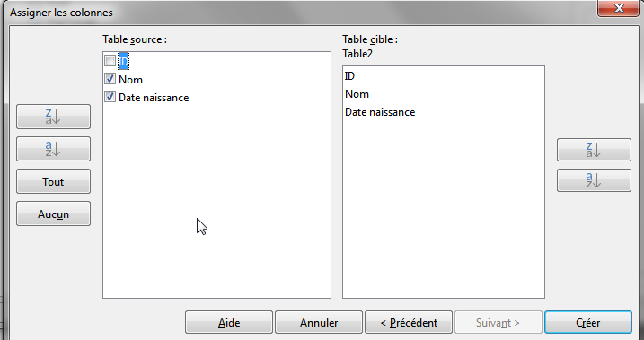
Task: Cancel the dialog with Annuler
Action: pyautogui.click(x=319, y=322)
